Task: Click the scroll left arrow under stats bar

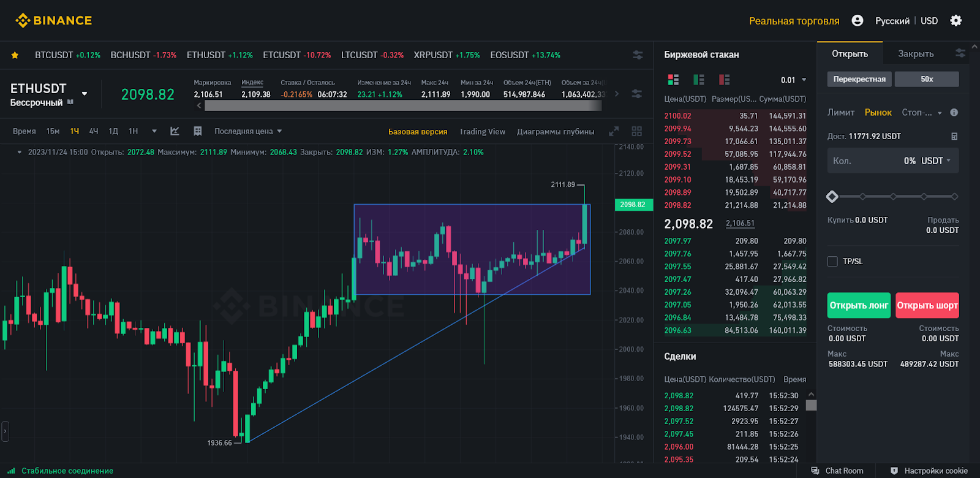Action: pyautogui.click(x=199, y=105)
